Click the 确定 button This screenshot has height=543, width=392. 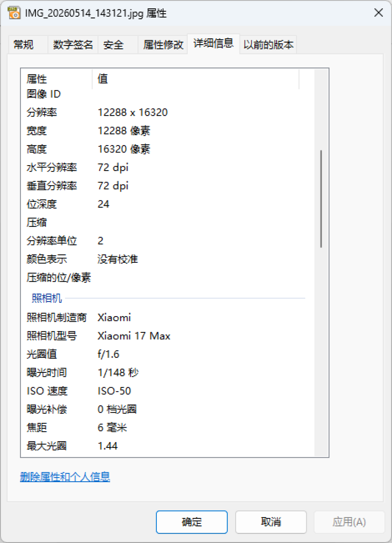point(192,522)
